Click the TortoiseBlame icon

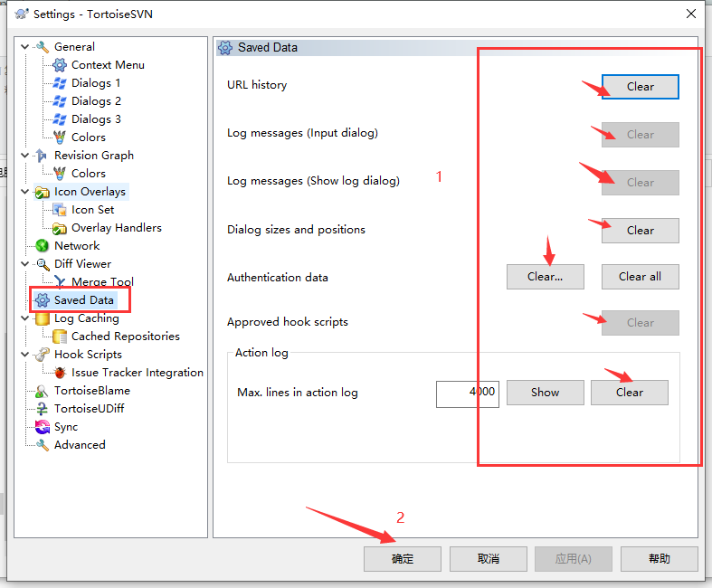point(43,391)
